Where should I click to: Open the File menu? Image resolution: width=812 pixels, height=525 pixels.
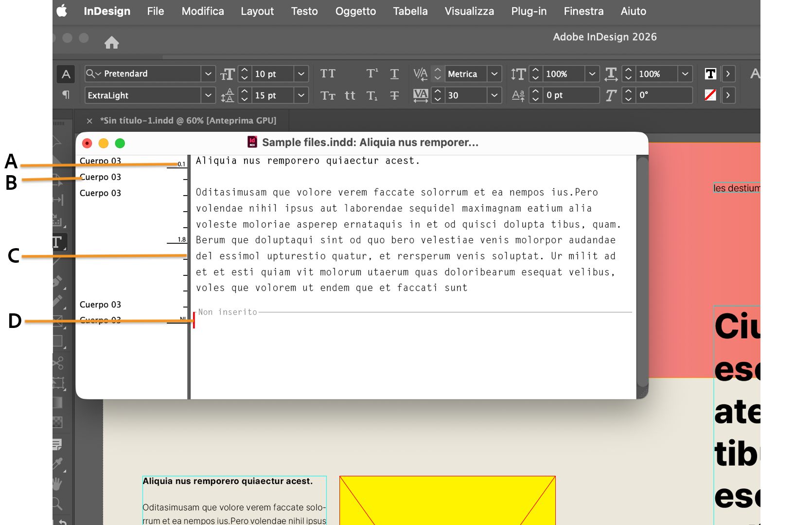click(156, 11)
